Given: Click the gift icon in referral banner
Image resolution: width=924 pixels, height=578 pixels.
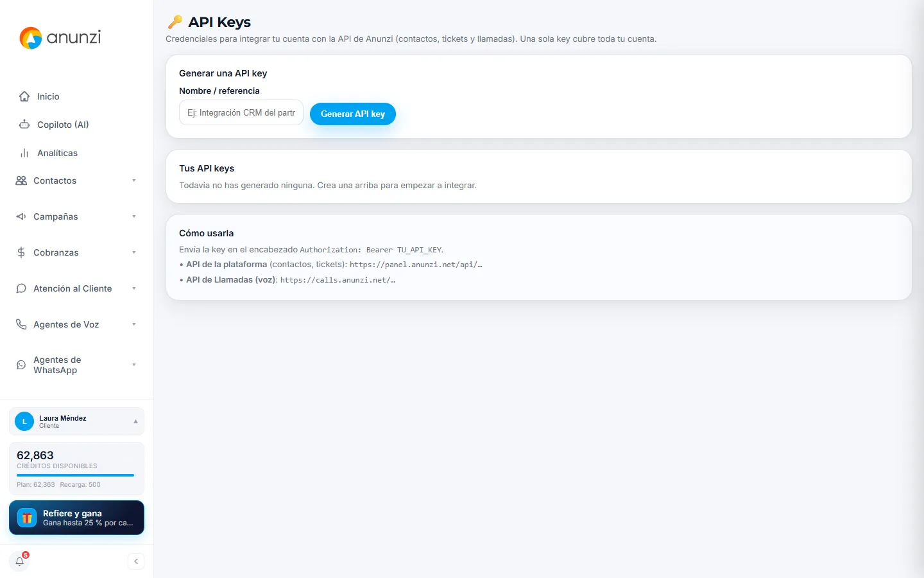Looking at the screenshot, I should (x=27, y=518).
